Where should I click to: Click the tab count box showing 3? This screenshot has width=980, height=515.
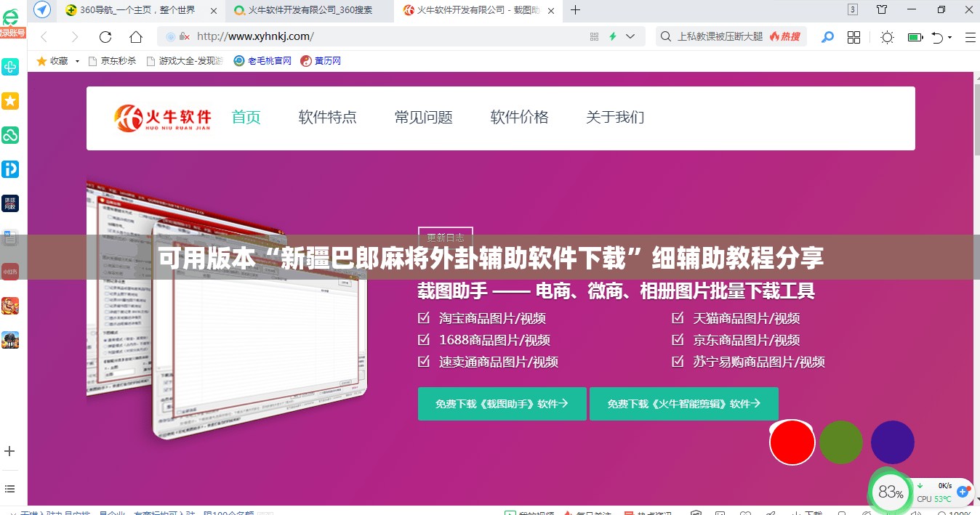click(x=853, y=9)
